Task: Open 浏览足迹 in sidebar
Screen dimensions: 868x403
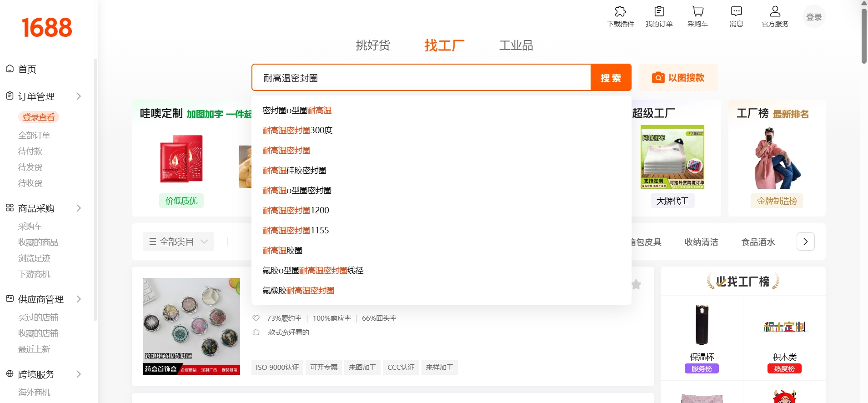Action: (34, 258)
